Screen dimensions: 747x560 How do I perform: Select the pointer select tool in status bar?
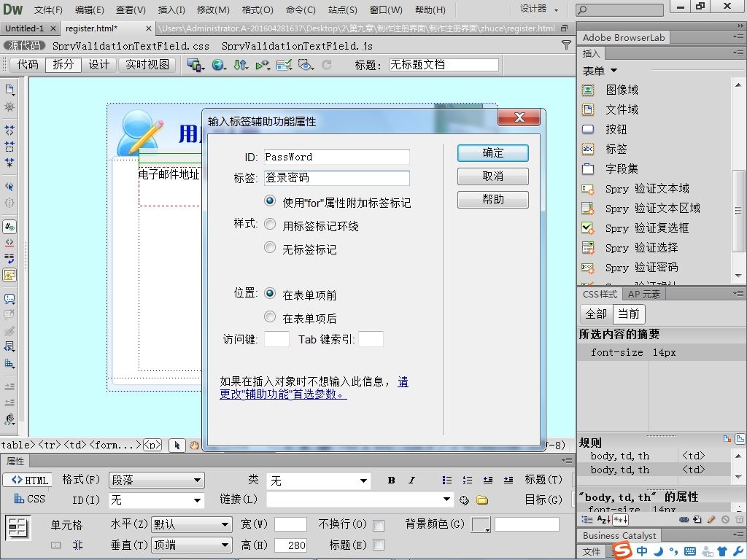pos(177,446)
